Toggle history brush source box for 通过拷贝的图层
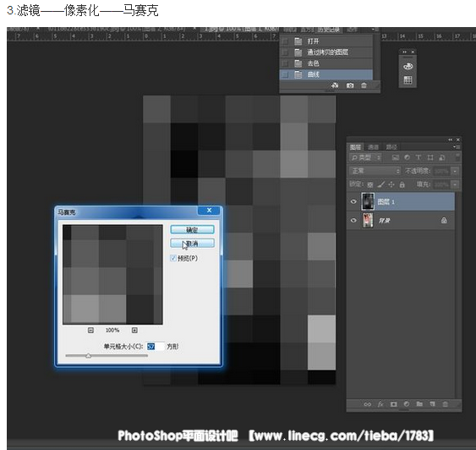Image resolution: width=476 pixels, height=450 pixels. click(x=285, y=52)
